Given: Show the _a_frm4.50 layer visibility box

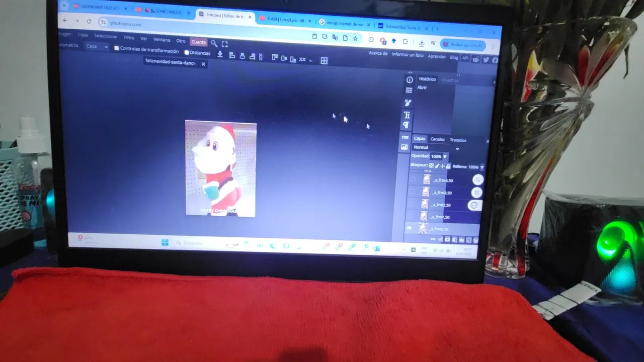Looking at the screenshot, I should click(x=414, y=179).
